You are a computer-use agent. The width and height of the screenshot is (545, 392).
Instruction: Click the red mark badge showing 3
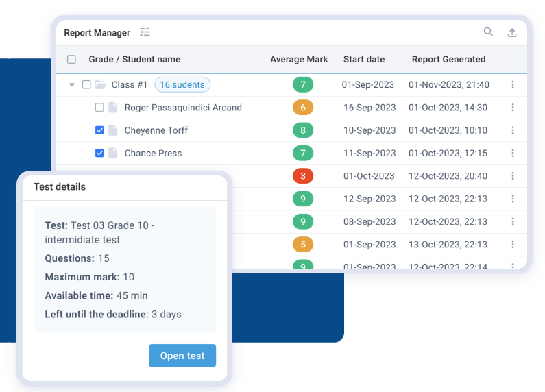302,176
